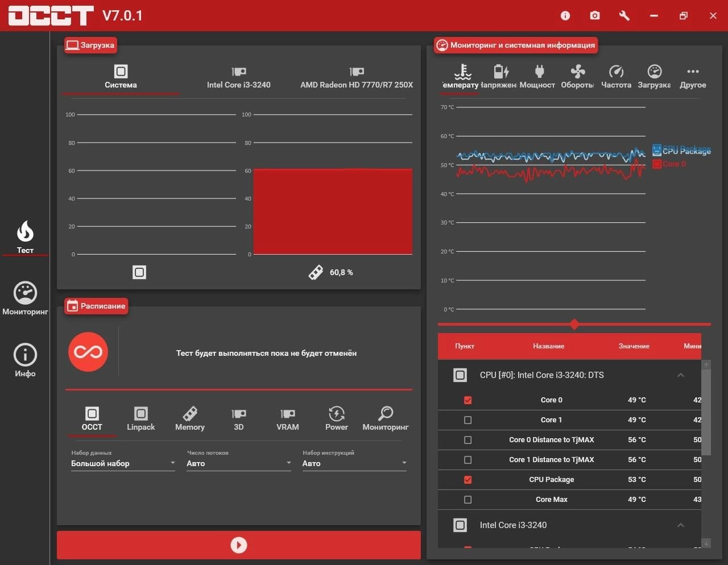The height and width of the screenshot is (565, 728).
Task: Open the Мониторинг sidebar section
Action: [x=25, y=298]
